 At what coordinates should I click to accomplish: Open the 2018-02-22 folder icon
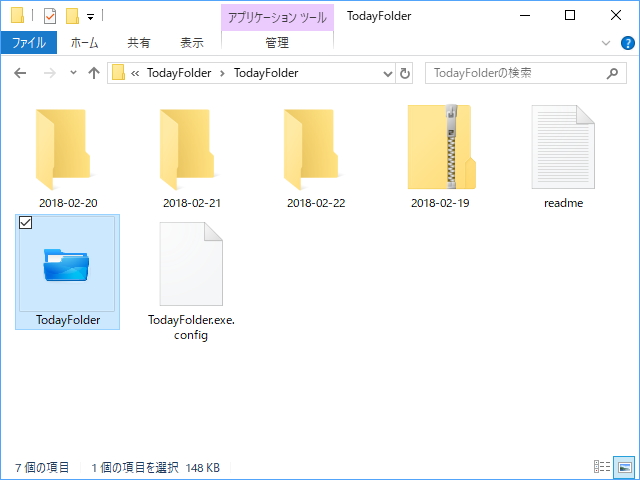click(311, 149)
